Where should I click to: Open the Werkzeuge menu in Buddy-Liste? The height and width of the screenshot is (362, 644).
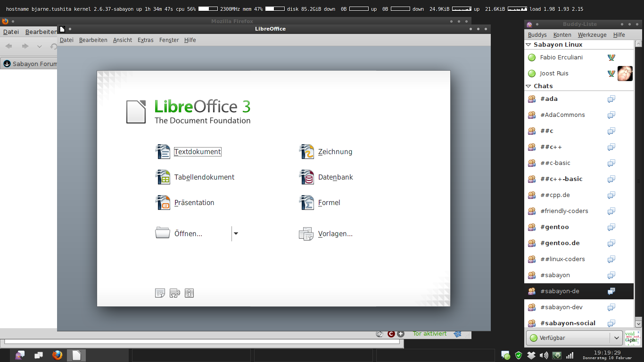click(592, 35)
